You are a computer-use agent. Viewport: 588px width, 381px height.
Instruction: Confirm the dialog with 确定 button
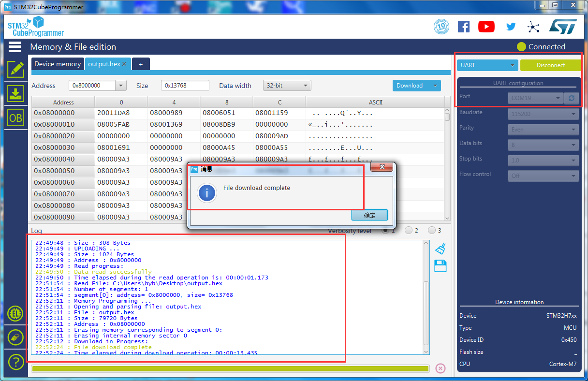(x=369, y=215)
